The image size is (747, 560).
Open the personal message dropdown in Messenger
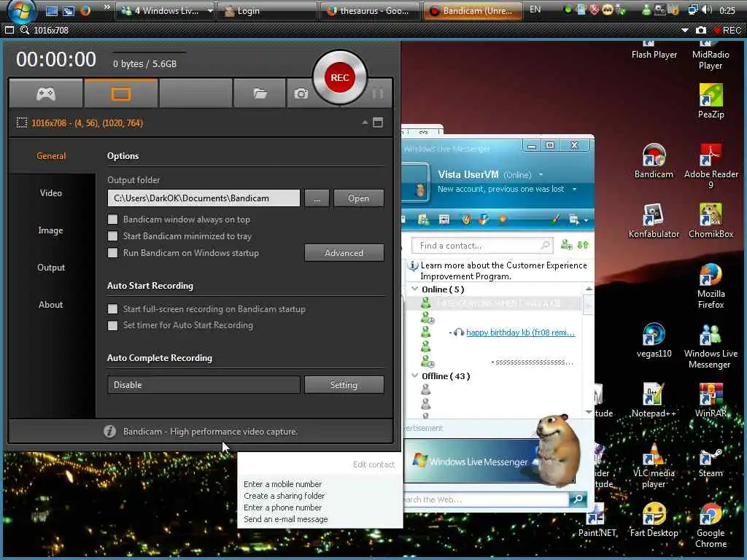(x=575, y=189)
